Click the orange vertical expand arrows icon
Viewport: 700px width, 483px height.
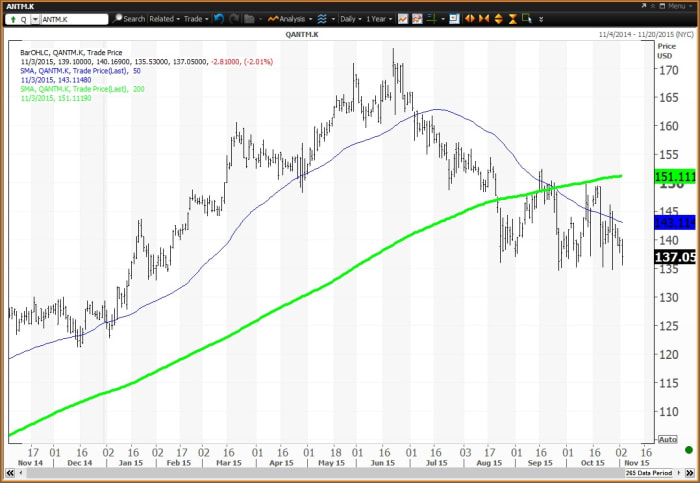tap(497, 18)
